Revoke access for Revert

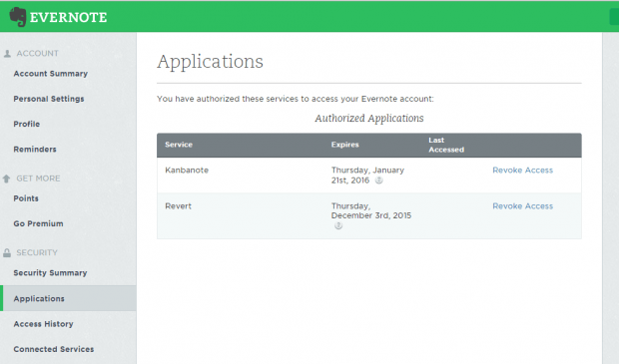[523, 206]
